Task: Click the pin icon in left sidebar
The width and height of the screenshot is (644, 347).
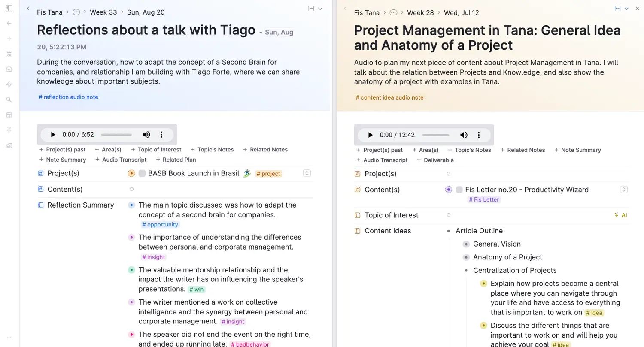Action: [x=9, y=130]
